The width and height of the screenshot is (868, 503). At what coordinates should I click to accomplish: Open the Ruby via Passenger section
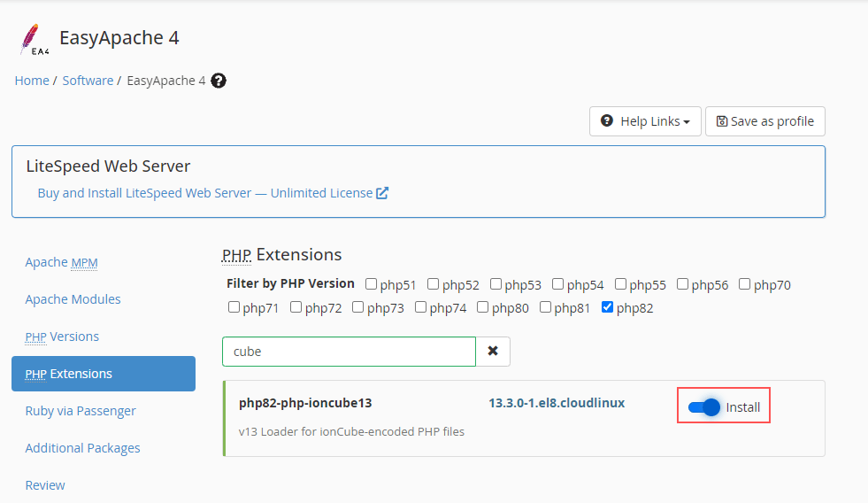pyautogui.click(x=81, y=411)
